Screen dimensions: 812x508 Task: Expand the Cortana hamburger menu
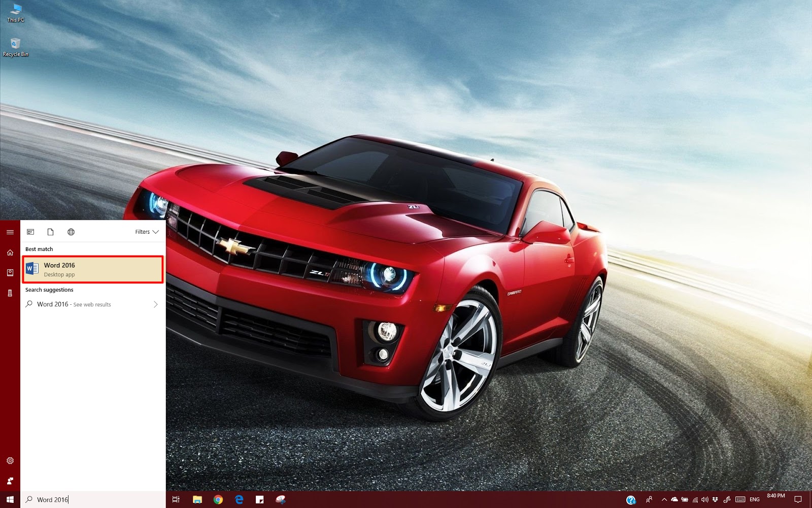coord(10,232)
